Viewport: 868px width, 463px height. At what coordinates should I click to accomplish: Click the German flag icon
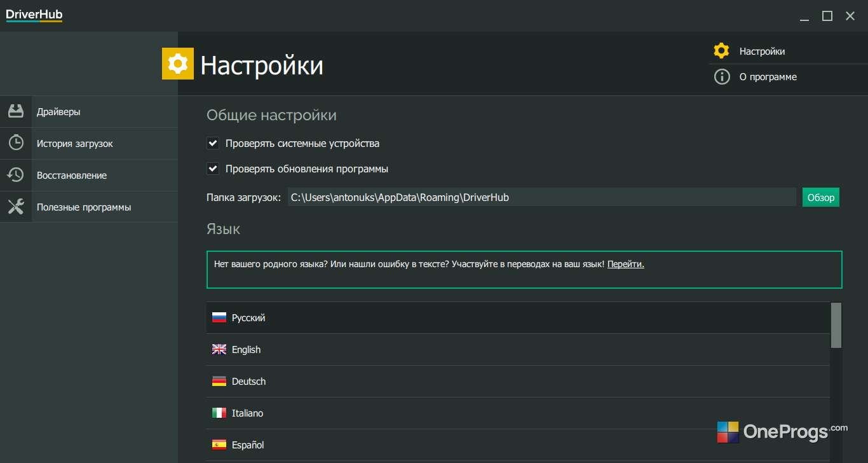pos(219,382)
